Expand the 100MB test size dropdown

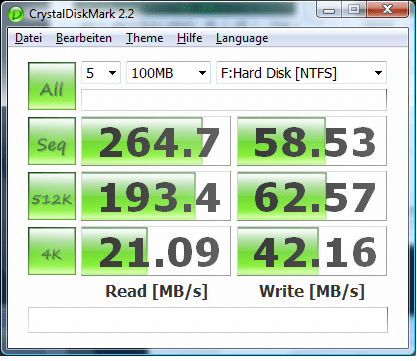pos(168,73)
